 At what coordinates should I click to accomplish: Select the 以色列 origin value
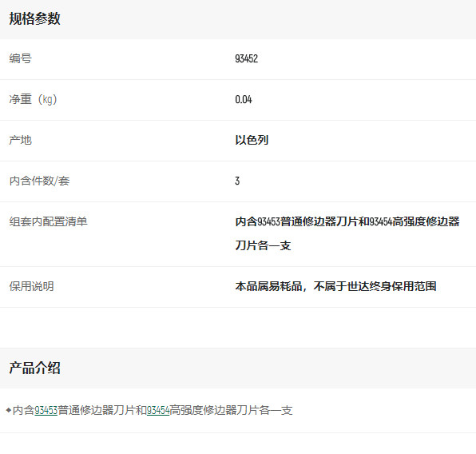tap(252, 140)
